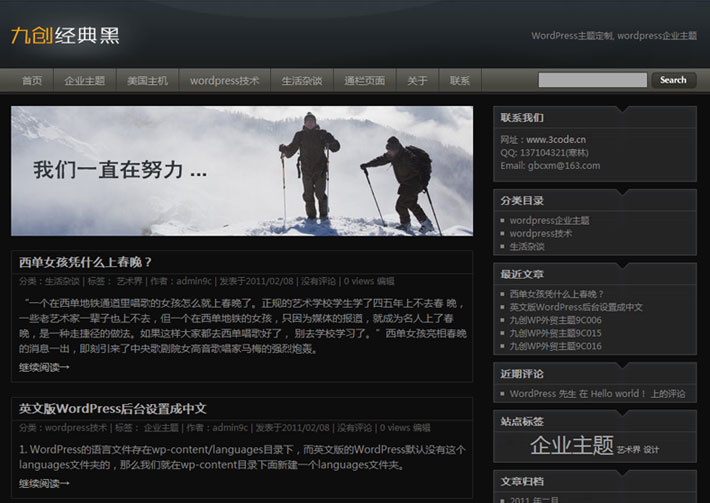Viewport: 710px width, 503px height.
Task: Visit the 通栏页面 menu item
Action: coord(365,81)
